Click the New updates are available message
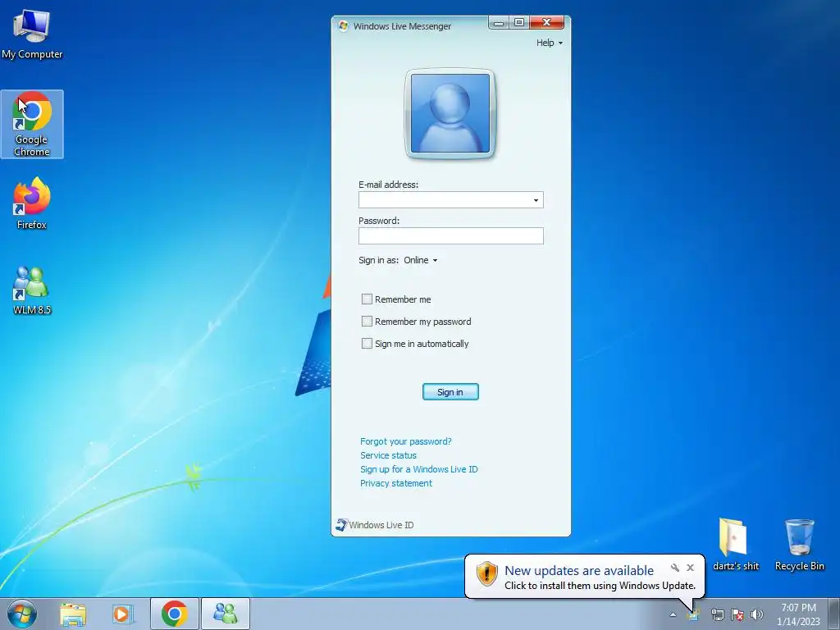Screen dimensions: 840x630 pyautogui.click(x=579, y=571)
